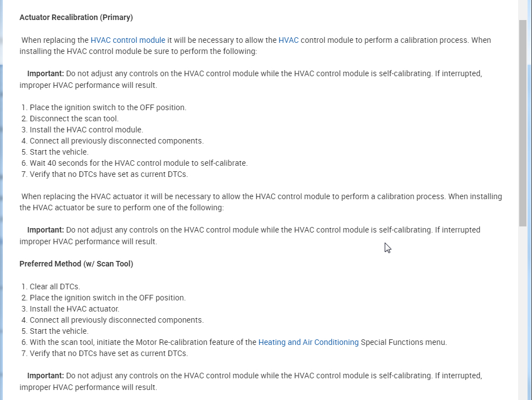
Task: Click the first bold 'Important:' label
Action: (x=46, y=73)
